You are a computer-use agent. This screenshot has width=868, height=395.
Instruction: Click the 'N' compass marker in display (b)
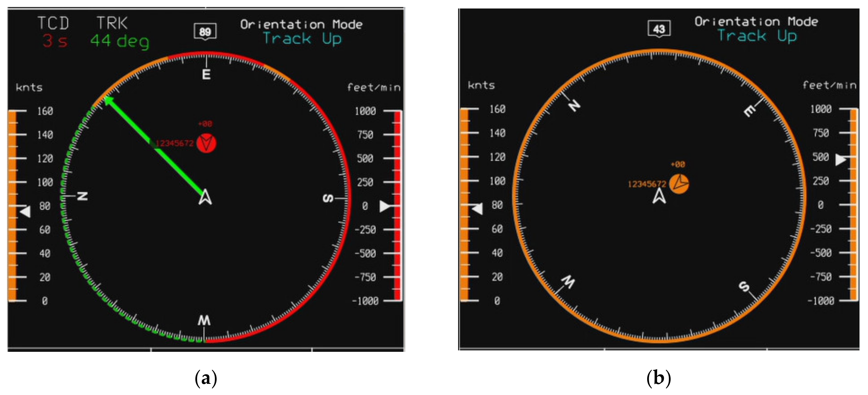(574, 106)
